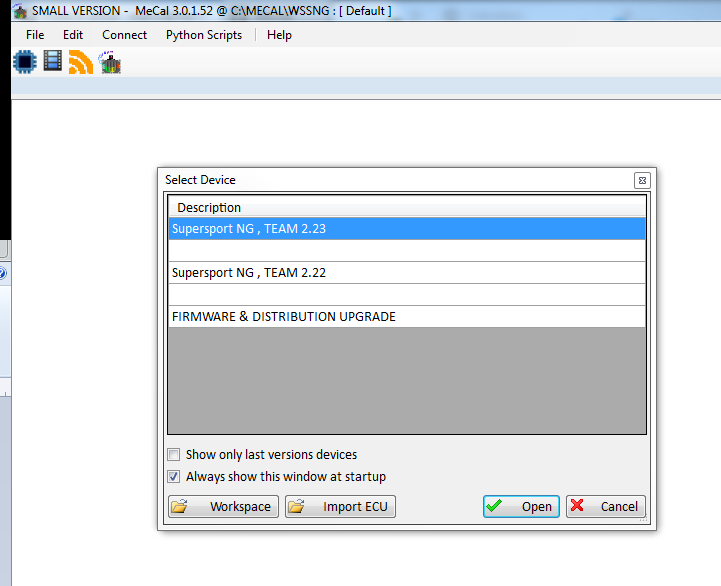Click the Open button

click(x=521, y=506)
